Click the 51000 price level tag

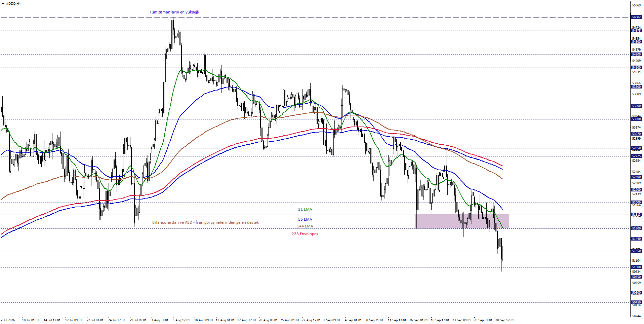click(x=636, y=267)
